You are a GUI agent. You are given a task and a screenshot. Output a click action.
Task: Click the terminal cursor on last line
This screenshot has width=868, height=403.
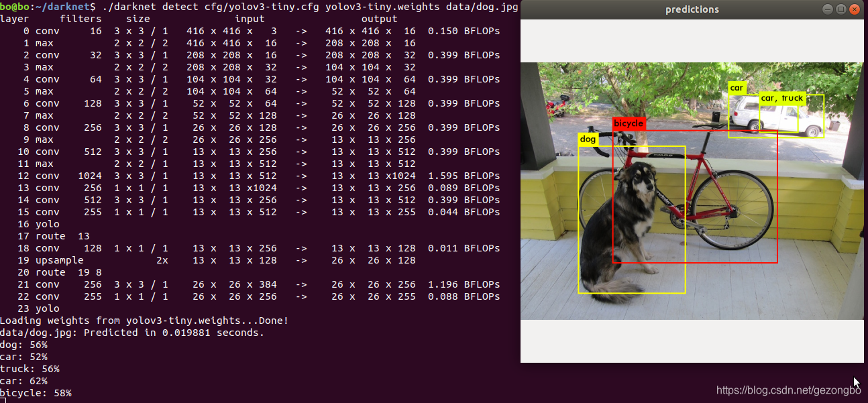point(3,401)
